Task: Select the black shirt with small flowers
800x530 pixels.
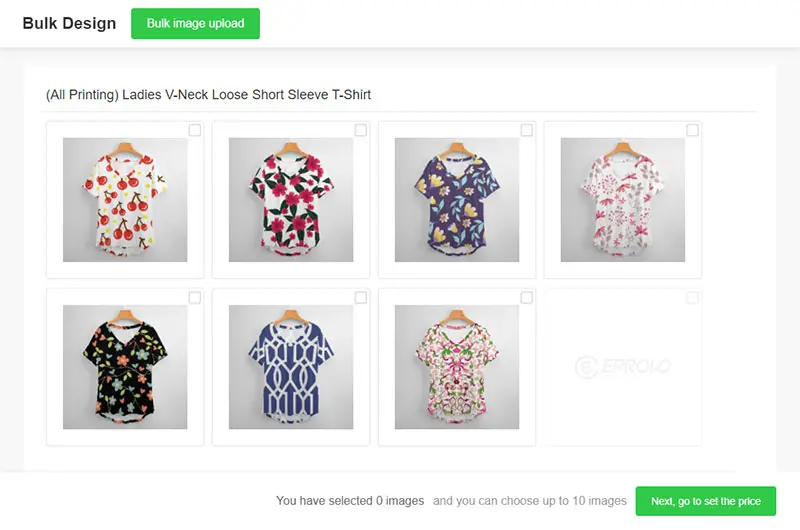Action: tap(125, 367)
